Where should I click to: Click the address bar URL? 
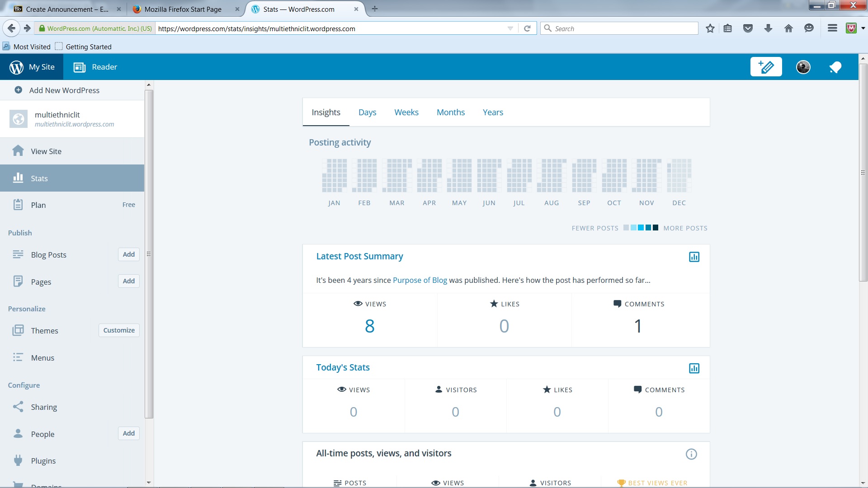coord(257,28)
